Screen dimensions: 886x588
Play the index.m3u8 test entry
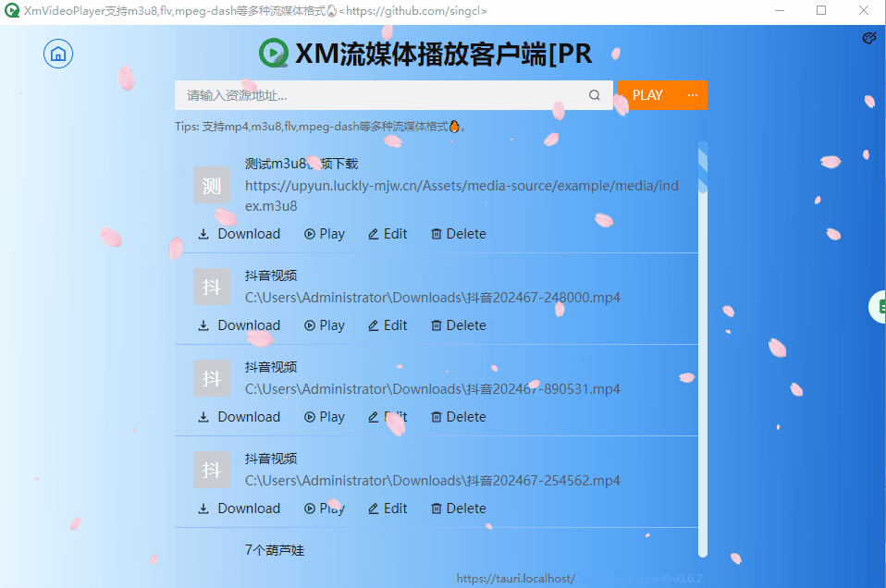click(x=325, y=234)
